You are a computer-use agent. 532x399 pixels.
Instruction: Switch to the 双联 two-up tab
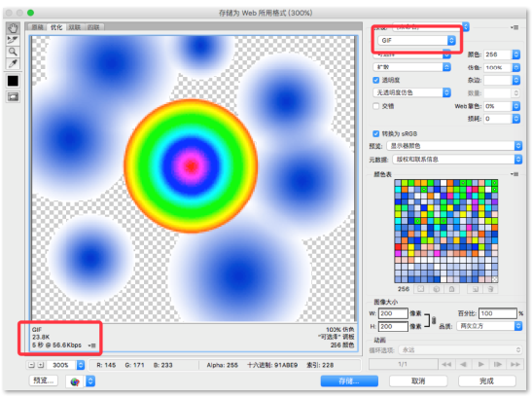tap(75, 27)
